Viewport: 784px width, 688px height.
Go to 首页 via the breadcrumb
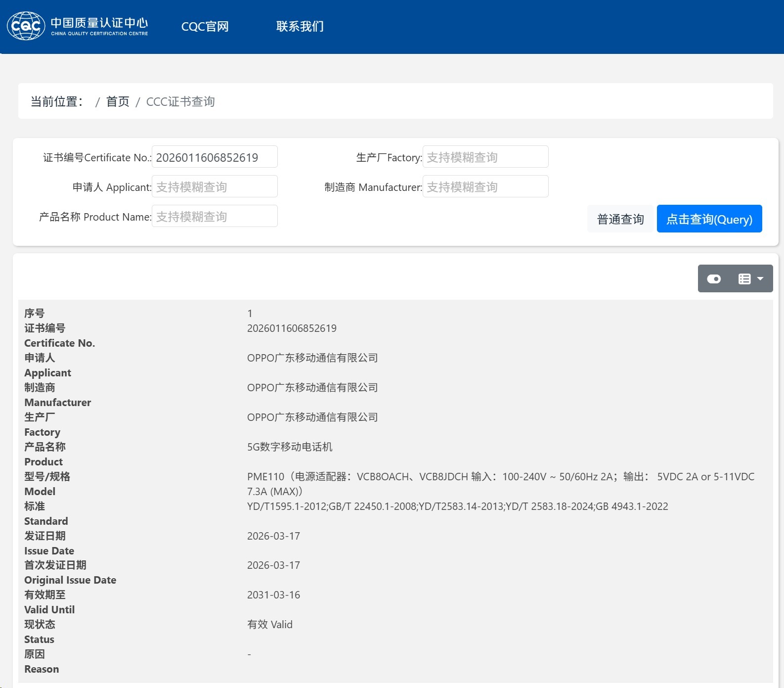[118, 102]
